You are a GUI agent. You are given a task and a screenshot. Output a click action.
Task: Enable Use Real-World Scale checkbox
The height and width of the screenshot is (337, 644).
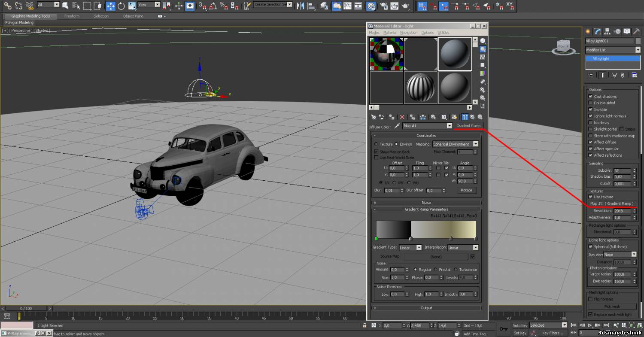(x=376, y=158)
